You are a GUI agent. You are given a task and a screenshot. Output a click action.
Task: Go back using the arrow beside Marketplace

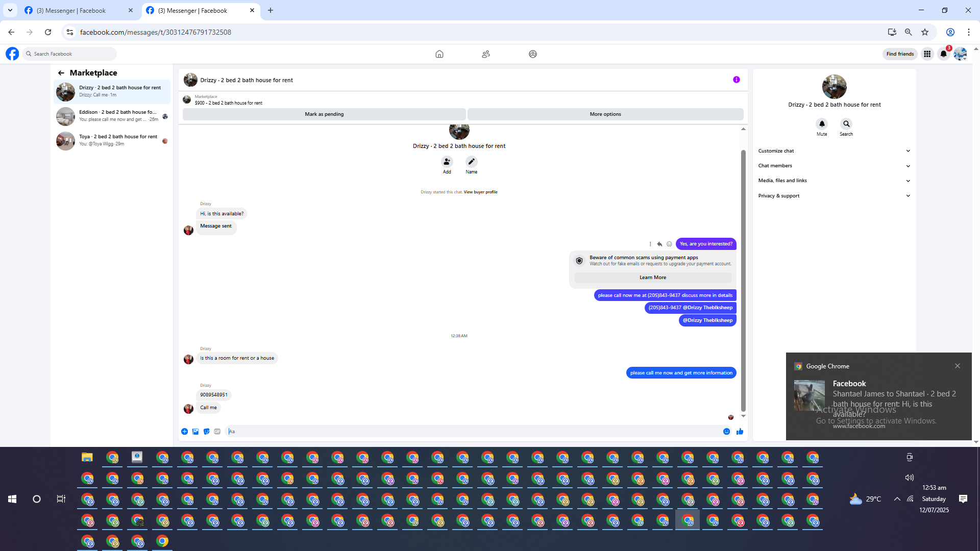tap(61, 73)
